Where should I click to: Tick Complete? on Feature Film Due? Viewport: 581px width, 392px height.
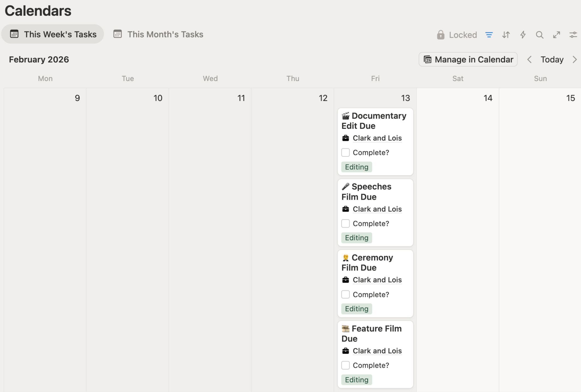(346, 365)
